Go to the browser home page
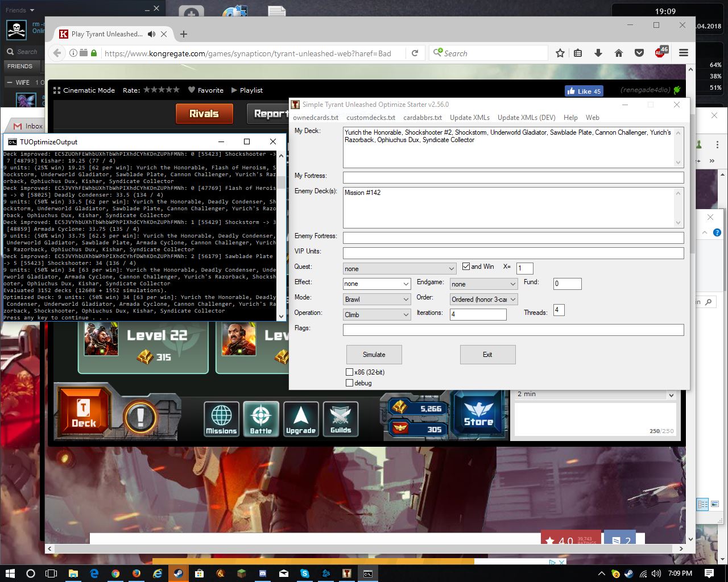Viewport: 728px width, 582px height. 619,53
